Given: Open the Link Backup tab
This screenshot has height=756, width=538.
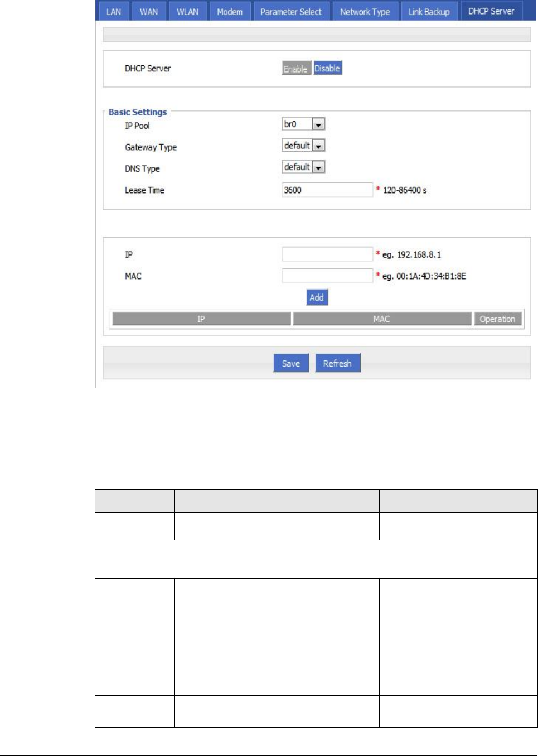Looking at the screenshot, I should coord(429,11).
